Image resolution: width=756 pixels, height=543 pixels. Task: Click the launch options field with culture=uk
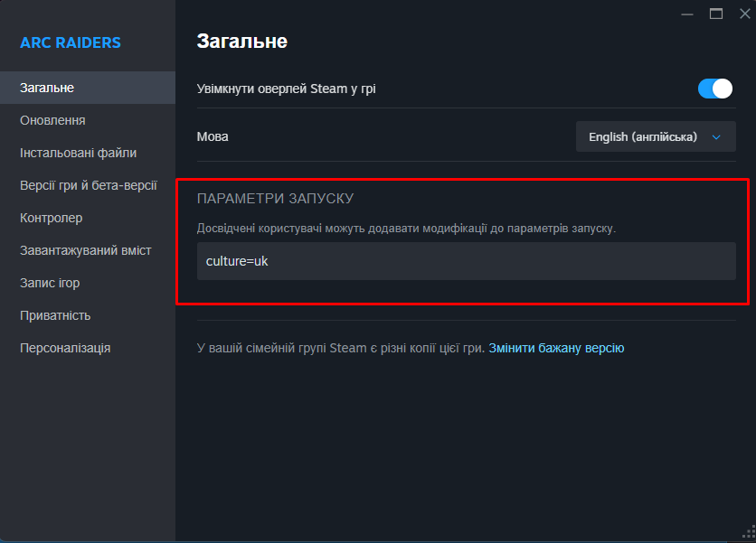467,261
